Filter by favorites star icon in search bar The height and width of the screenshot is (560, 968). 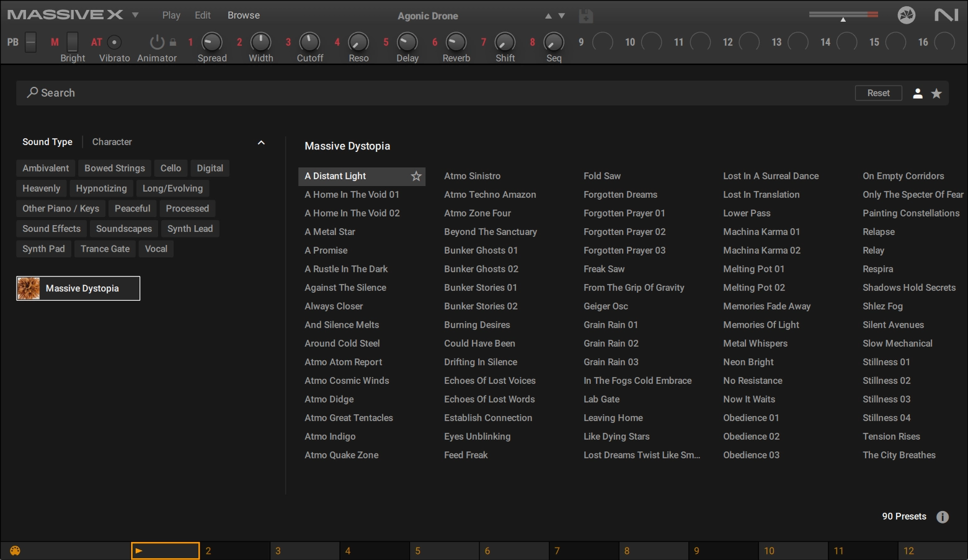point(936,93)
